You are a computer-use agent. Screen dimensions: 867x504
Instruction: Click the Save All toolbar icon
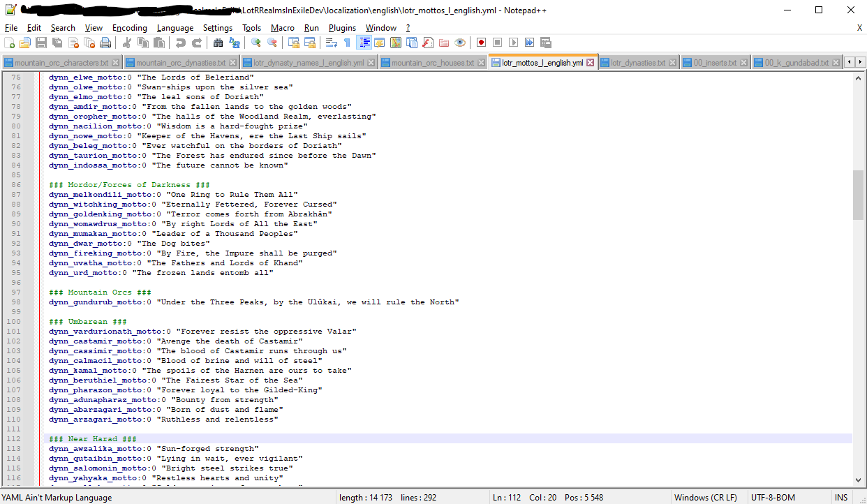[57, 43]
